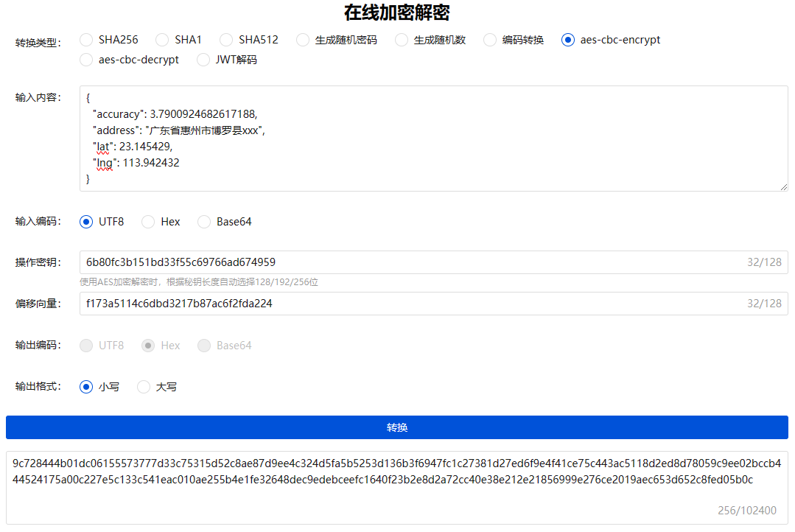Switch to aes-cbc-decrypt mode
Image resolution: width=795 pixels, height=532 pixels.
tap(87, 60)
